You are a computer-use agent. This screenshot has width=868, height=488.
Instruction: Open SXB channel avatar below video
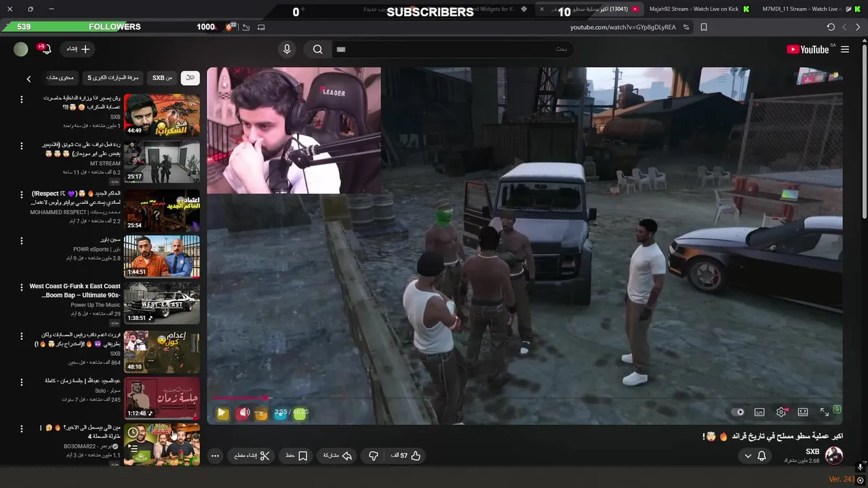pyautogui.click(x=834, y=455)
